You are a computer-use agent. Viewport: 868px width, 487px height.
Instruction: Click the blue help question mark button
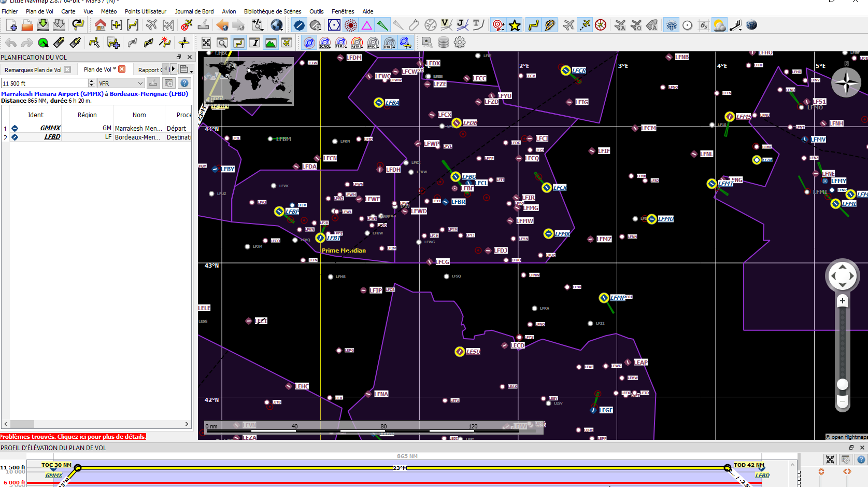tap(184, 83)
